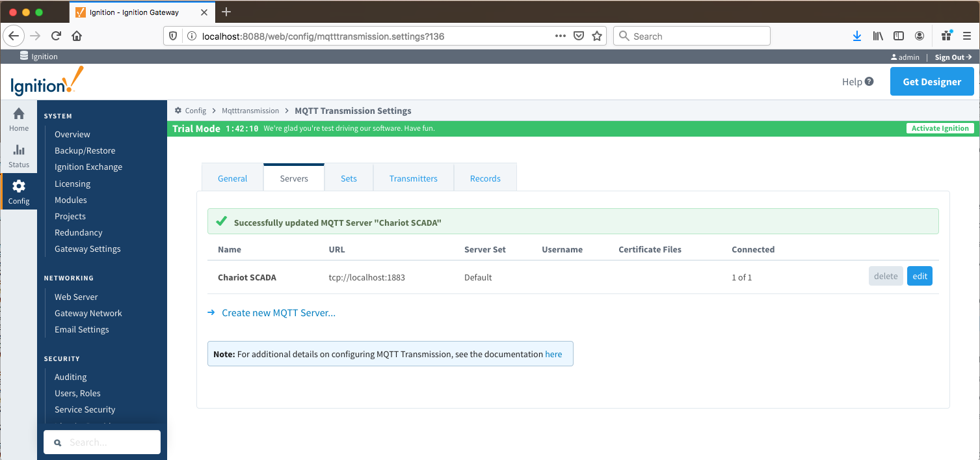This screenshot has width=980, height=460.
Task: Select the Servers tab
Action: pyautogui.click(x=294, y=178)
